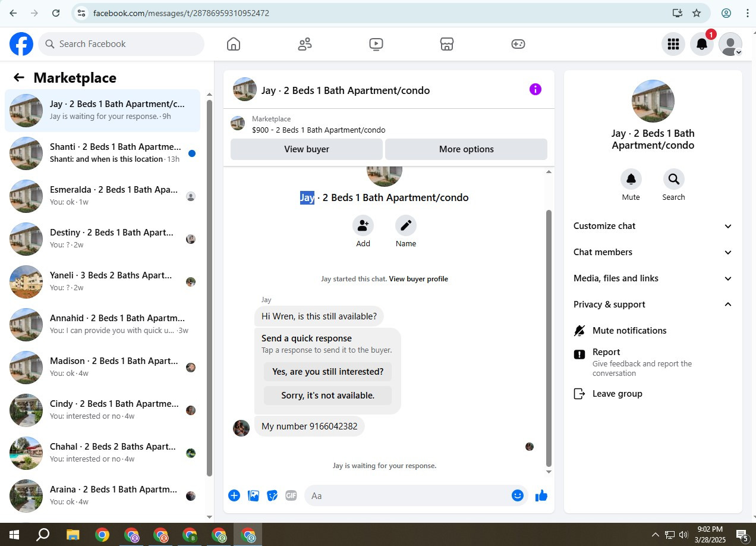Image resolution: width=756 pixels, height=546 pixels.
Task: Click the View buyer button
Action: pos(307,149)
